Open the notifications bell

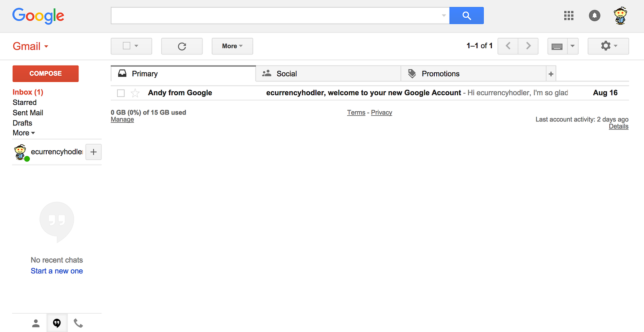(x=594, y=16)
